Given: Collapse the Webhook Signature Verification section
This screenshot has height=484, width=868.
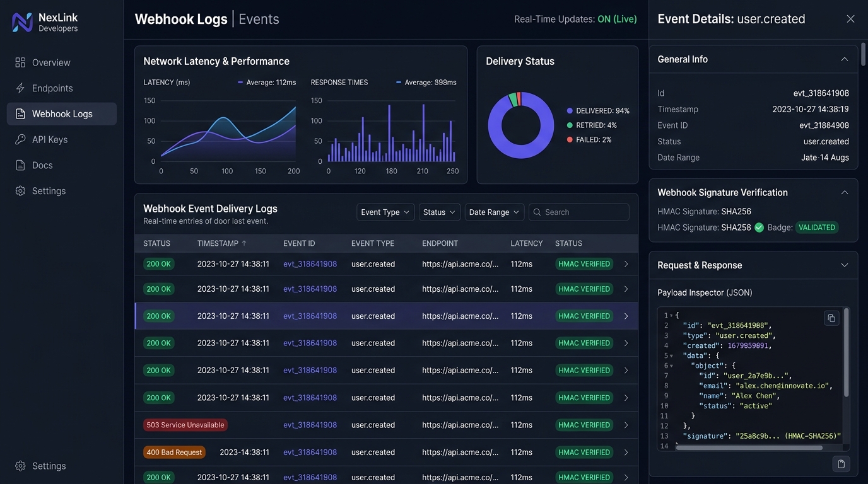Looking at the screenshot, I should point(844,192).
